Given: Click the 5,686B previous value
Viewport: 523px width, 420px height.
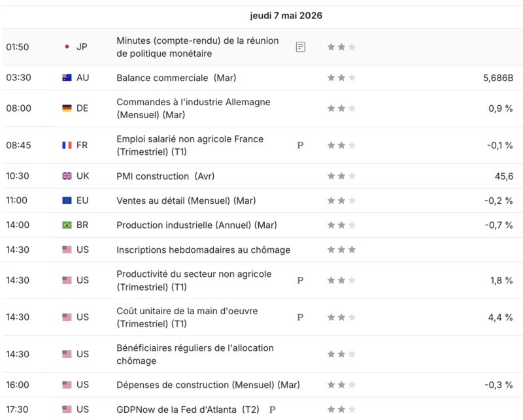Looking at the screenshot, I should pos(498,78).
